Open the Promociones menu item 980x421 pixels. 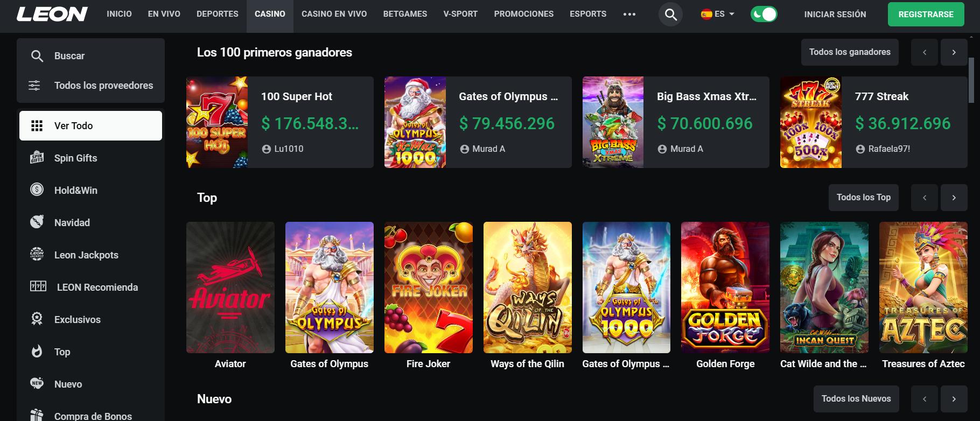523,14
